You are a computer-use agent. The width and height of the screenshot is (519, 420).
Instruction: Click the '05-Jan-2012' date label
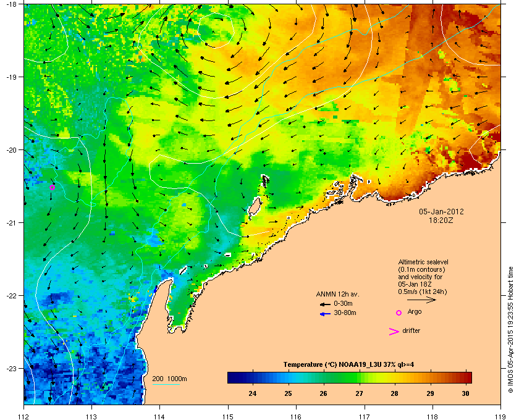coord(441,212)
